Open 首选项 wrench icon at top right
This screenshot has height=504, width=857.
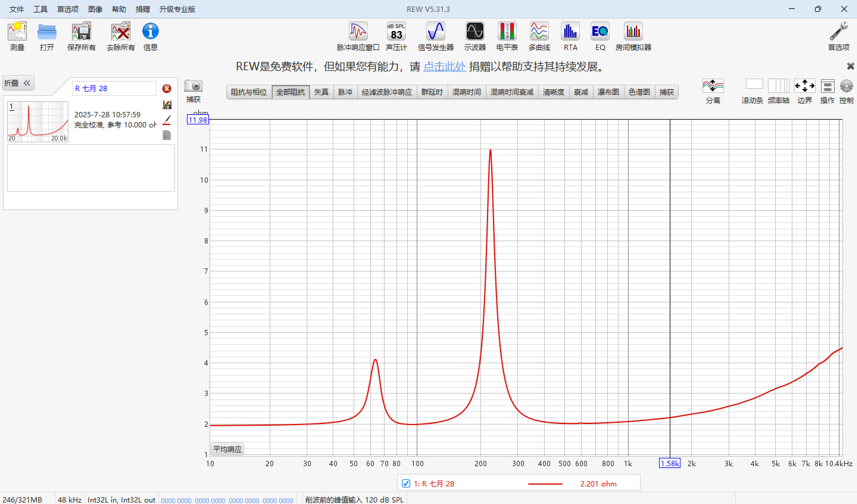coord(839,31)
